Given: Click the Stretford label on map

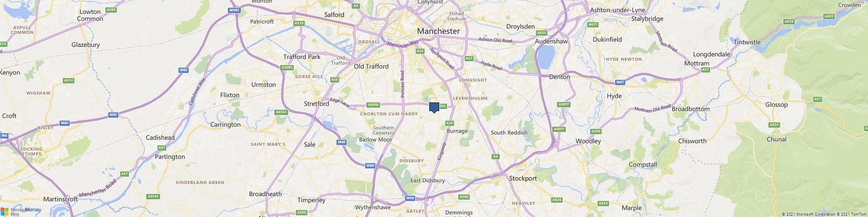Looking at the screenshot, I should click(316, 104).
